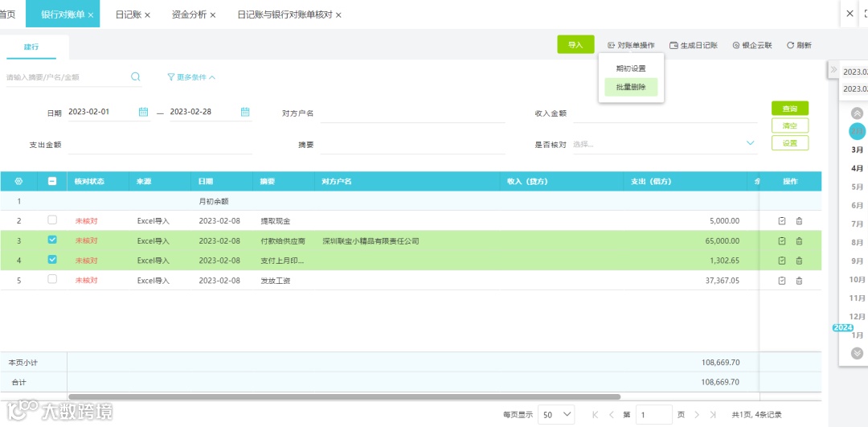
Task: Switch to 日记账与银行对账单核对 tab
Action: coord(285,15)
